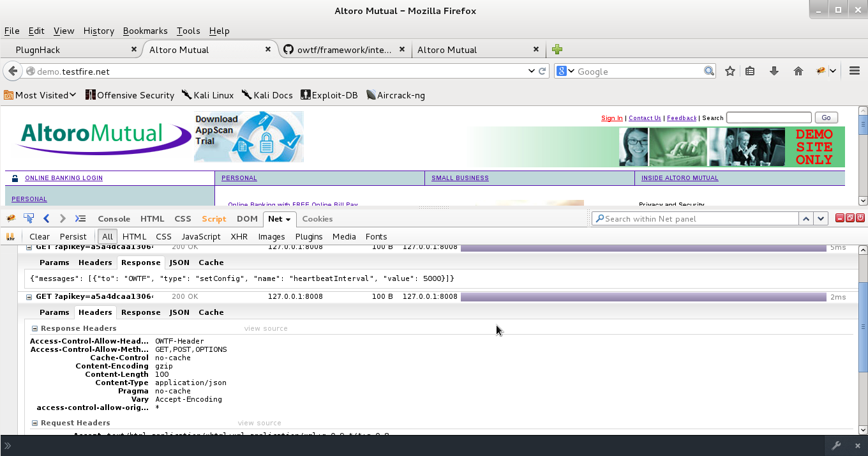Click the Contact Us link
This screenshot has width=868, height=456.
tap(645, 118)
